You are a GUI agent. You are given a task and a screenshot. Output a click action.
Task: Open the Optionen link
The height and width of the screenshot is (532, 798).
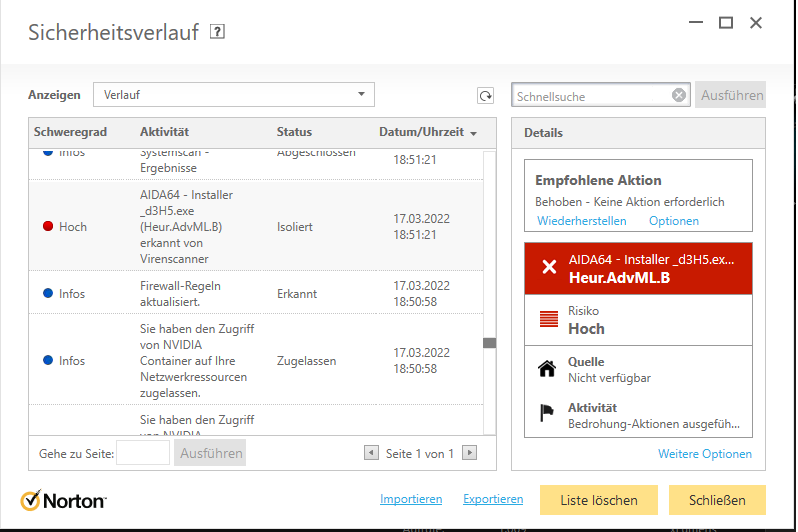tap(674, 221)
